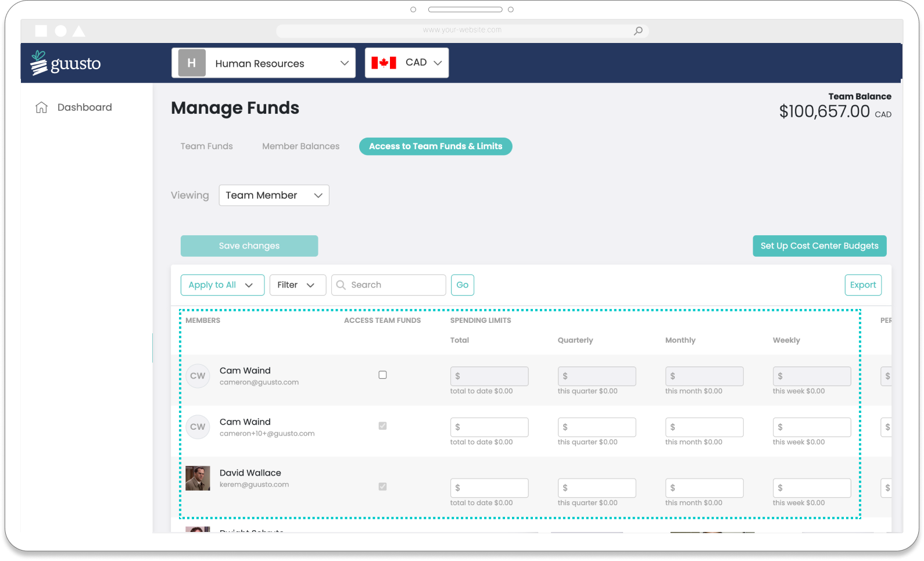The image size is (924, 561).
Task: Click the Monthly sub-header
Action: 681,340
